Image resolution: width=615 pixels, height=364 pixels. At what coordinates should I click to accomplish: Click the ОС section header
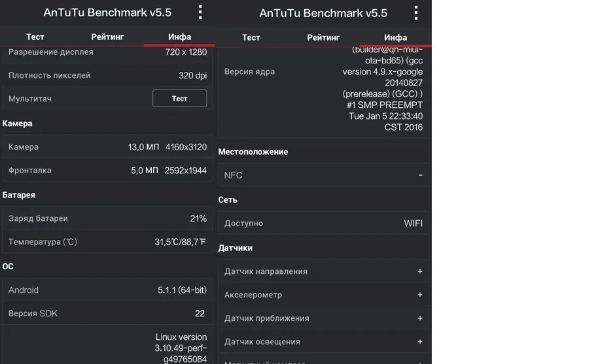tap(8, 267)
